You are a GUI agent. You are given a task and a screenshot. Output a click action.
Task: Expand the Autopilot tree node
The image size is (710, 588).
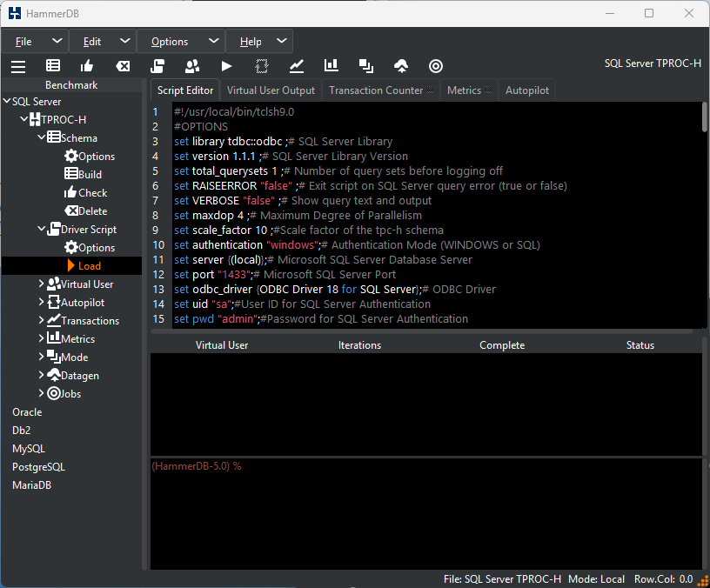(x=41, y=302)
